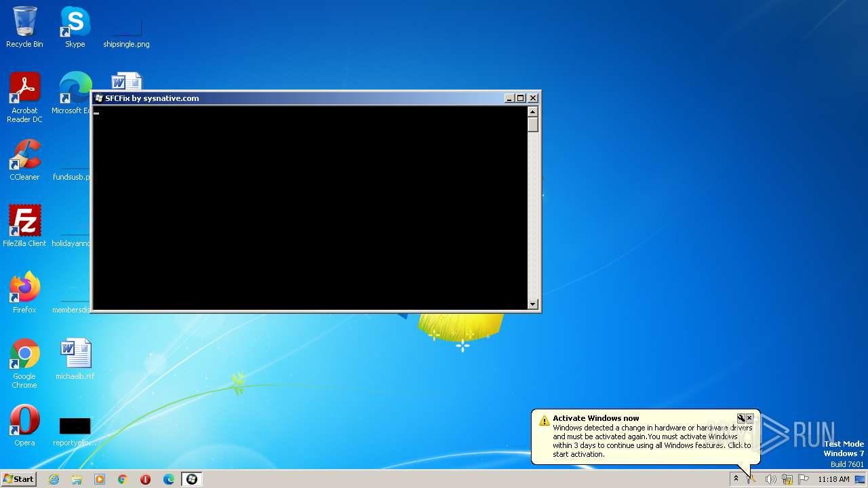
Task: Launch Opera from the desktop
Action: [24, 426]
